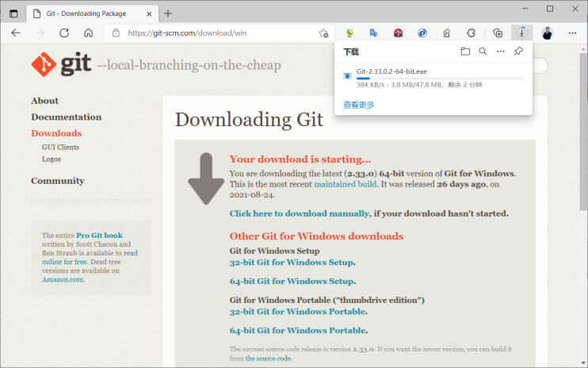Open the Extensions puzzle piece icon

471,33
